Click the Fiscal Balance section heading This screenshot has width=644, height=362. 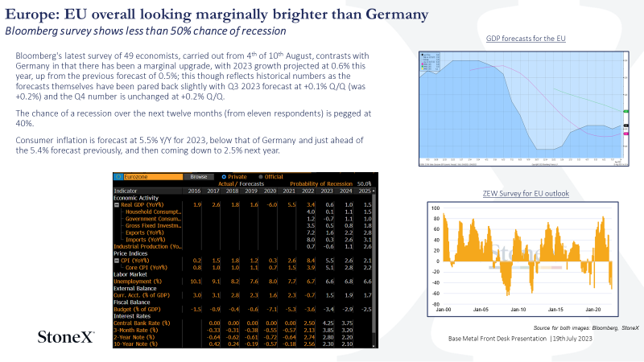131,302
